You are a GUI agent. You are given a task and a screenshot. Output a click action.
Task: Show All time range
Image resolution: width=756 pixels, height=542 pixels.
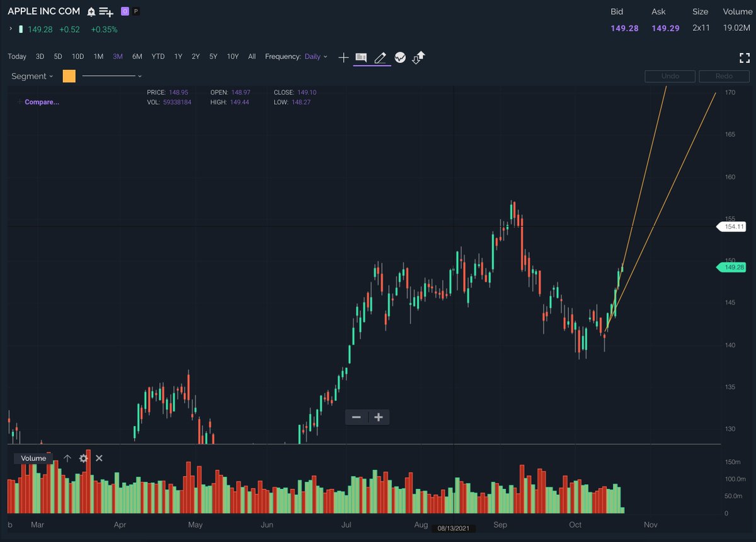[x=252, y=57]
